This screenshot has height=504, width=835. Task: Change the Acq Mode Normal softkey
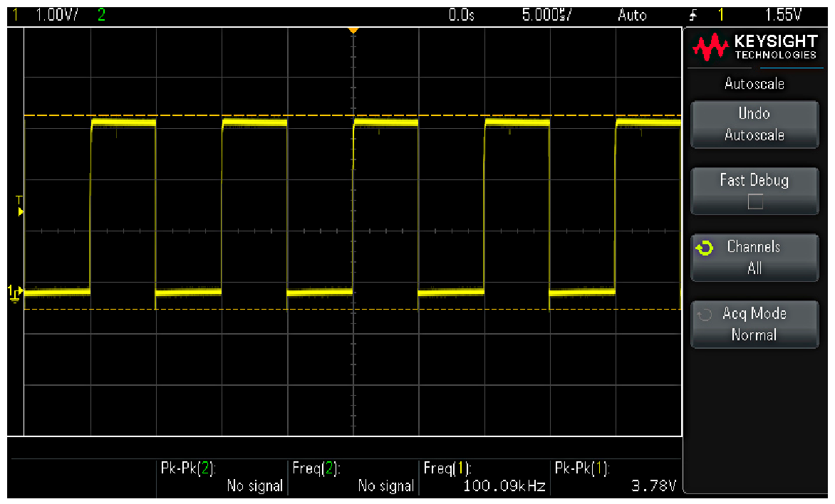click(754, 324)
